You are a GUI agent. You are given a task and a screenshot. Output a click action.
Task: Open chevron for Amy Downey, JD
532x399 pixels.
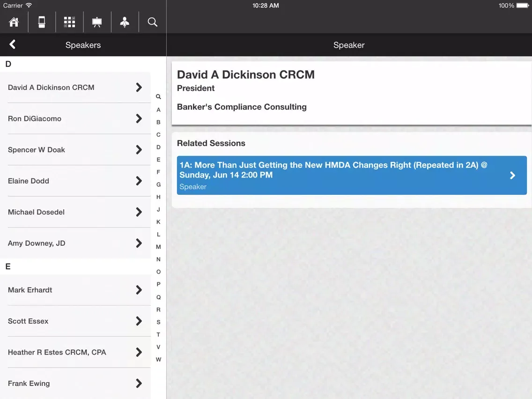coord(139,243)
